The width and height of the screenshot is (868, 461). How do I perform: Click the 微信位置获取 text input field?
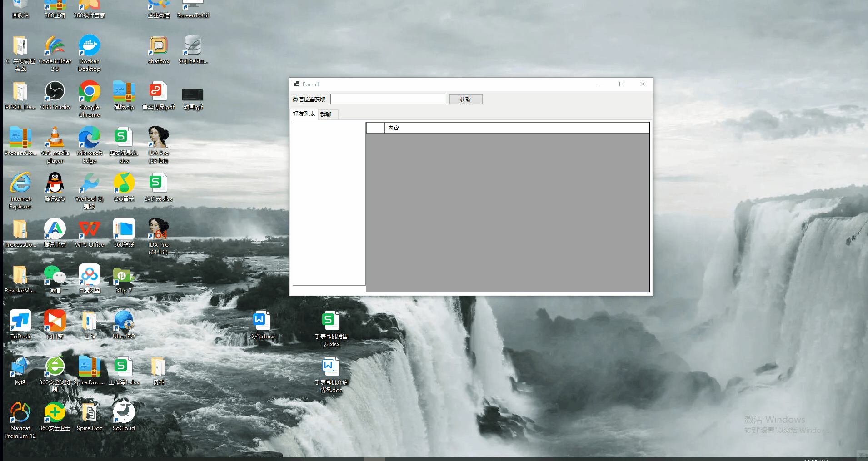coord(388,99)
